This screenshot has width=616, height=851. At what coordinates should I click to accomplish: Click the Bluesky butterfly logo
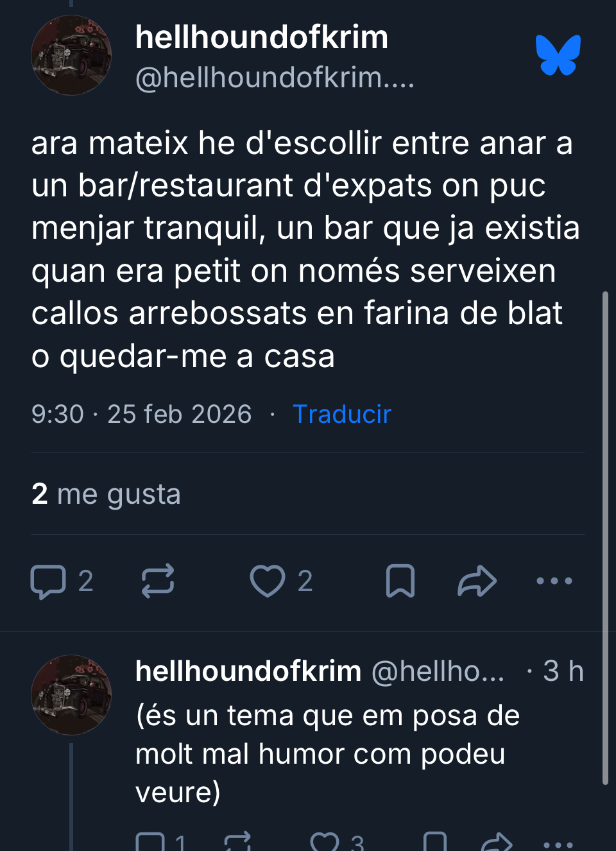(x=558, y=55)
